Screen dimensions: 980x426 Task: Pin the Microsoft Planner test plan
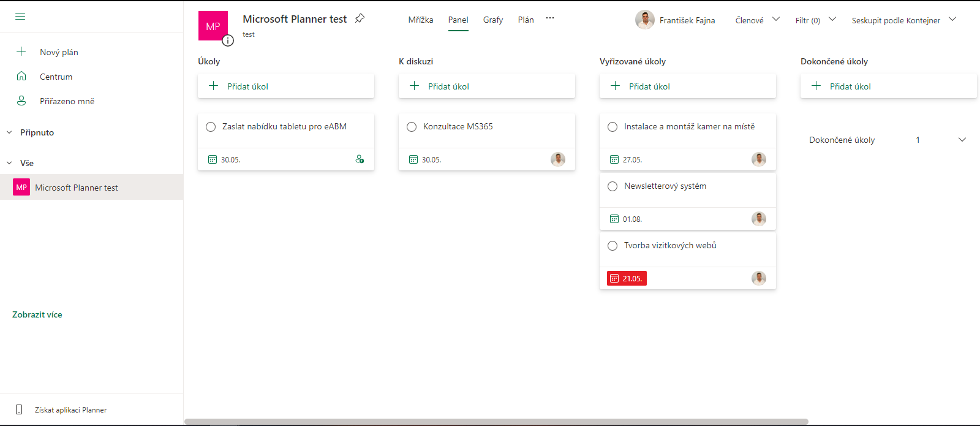click(360, 19)
